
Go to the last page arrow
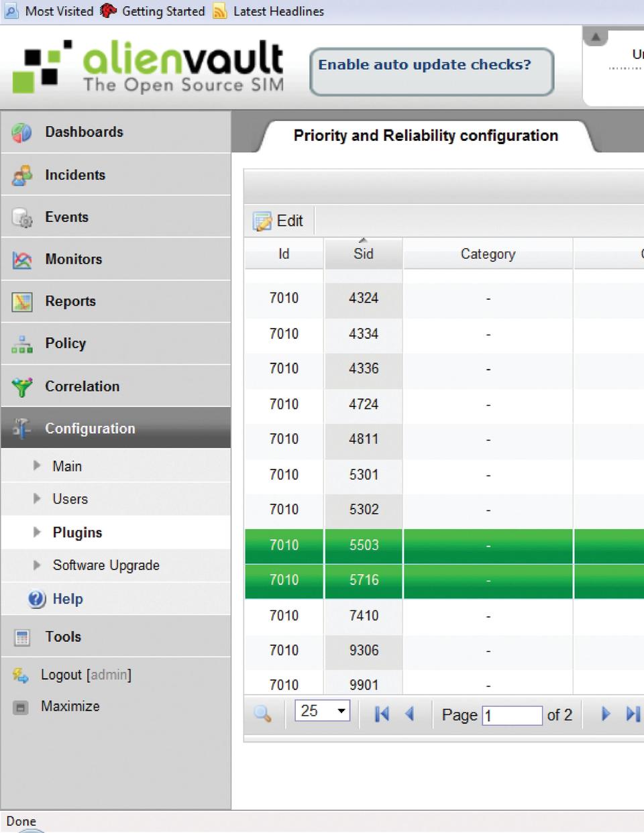coord(632,714)
